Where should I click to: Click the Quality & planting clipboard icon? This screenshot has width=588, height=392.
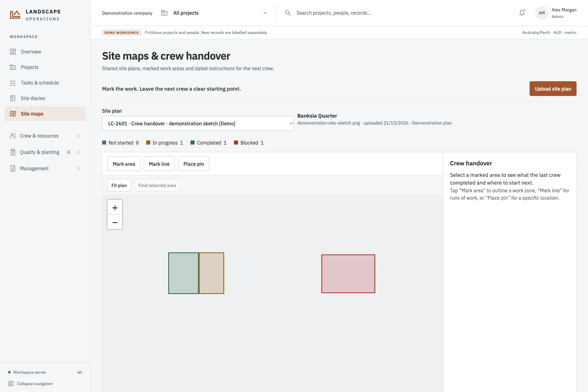(x=13, y=152)
